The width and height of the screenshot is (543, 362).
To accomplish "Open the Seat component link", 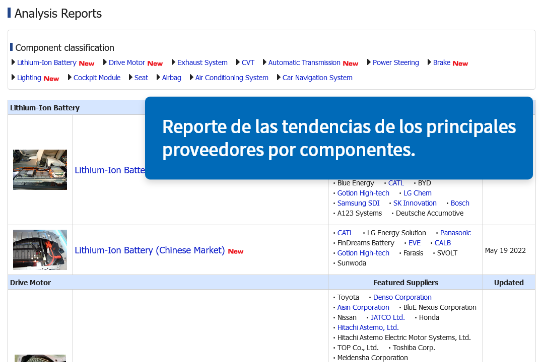I will 141,78.
